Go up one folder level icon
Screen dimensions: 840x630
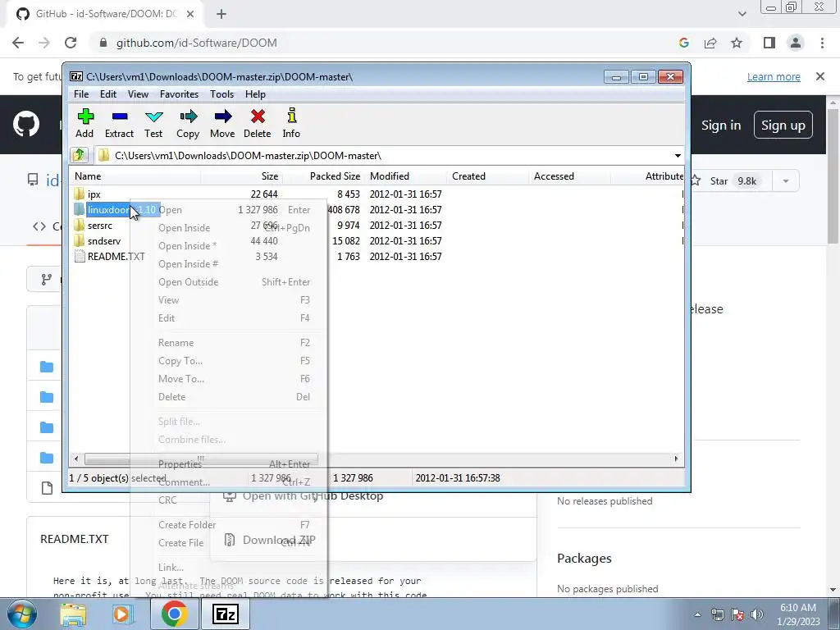(80, 155)
